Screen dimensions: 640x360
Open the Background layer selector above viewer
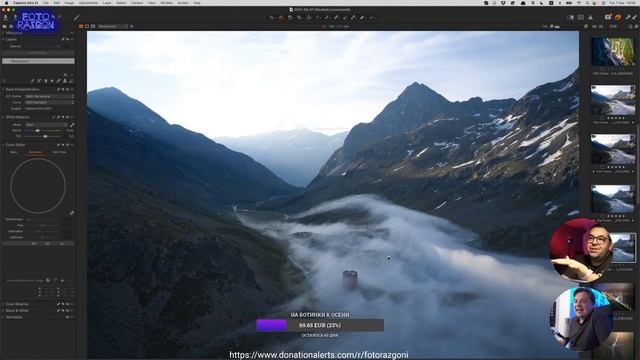click(x=113, y=26)
